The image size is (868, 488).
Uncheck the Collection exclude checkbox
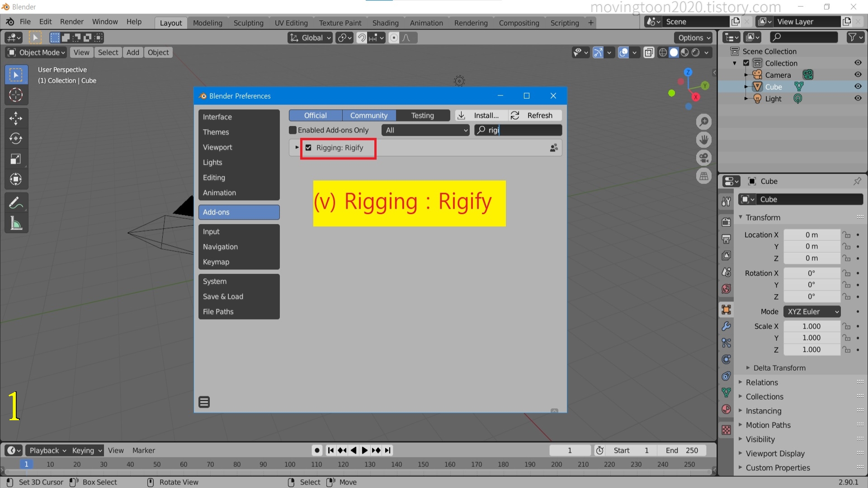tap(746, 63)
